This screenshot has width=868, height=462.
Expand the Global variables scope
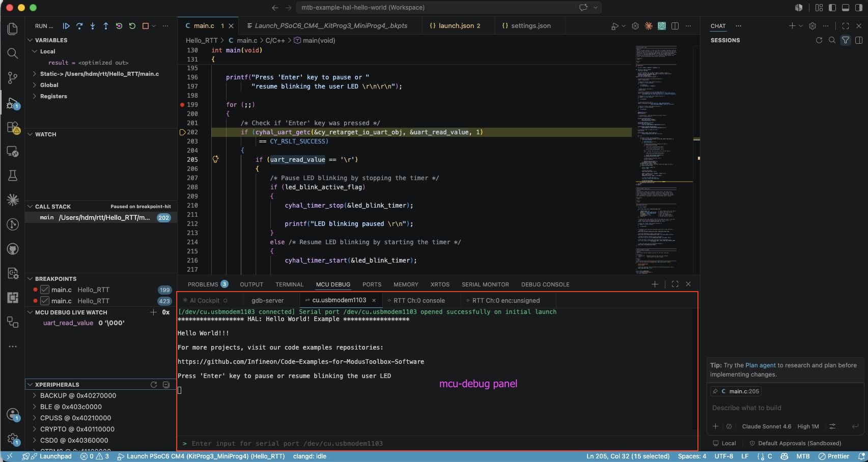click(35, 85)
